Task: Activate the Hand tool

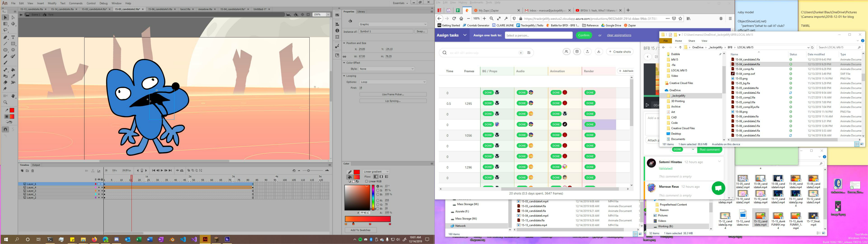Action: 13,96
